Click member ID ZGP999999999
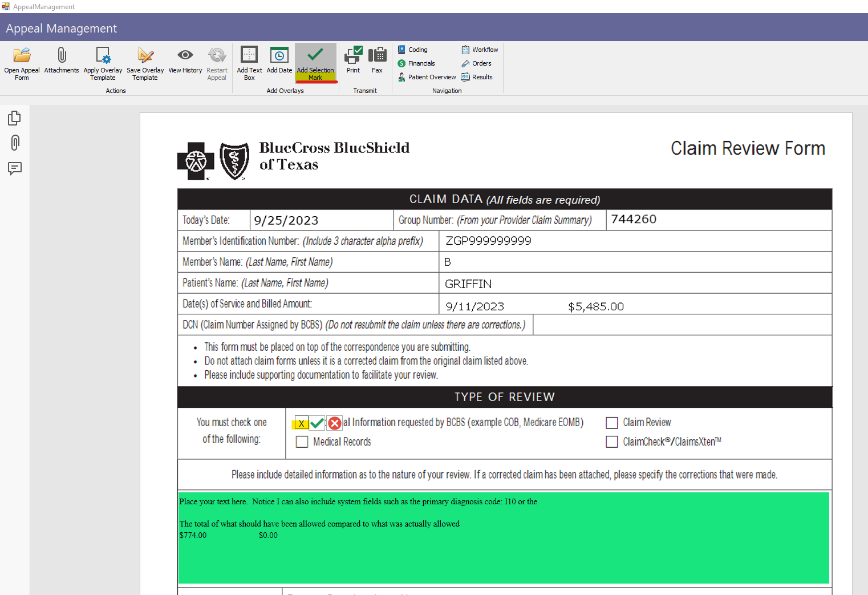The height and width of the screenshot is (595, 868). pos(488,241)
